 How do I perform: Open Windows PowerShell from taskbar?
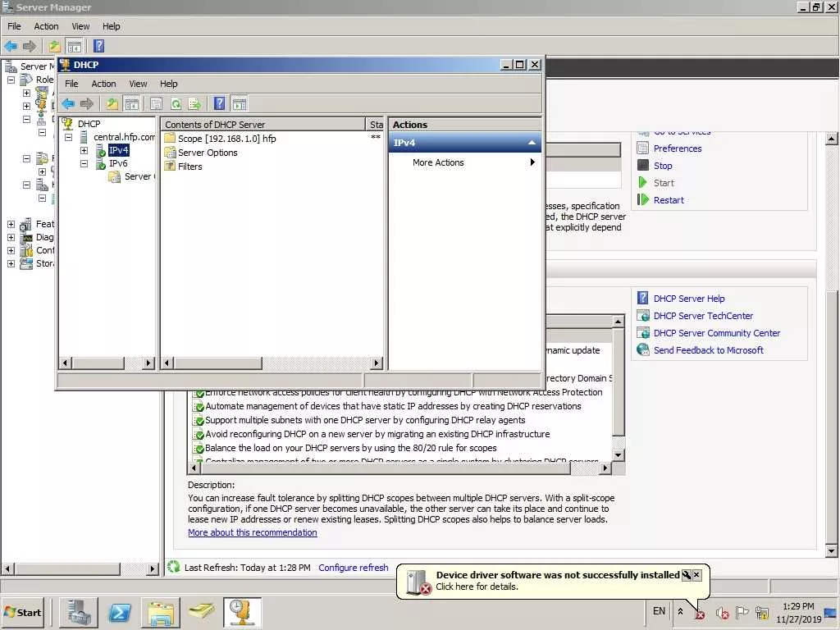[120, 612]
